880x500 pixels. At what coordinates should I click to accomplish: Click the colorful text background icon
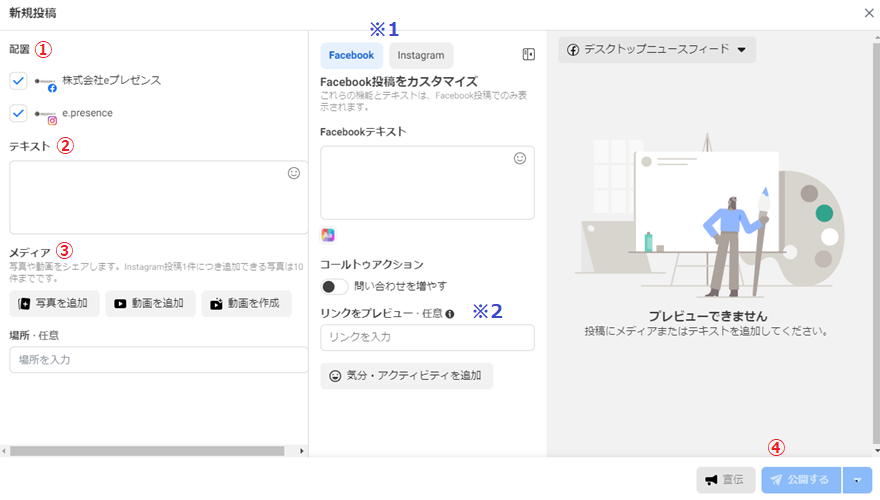[x=328, y=235]
